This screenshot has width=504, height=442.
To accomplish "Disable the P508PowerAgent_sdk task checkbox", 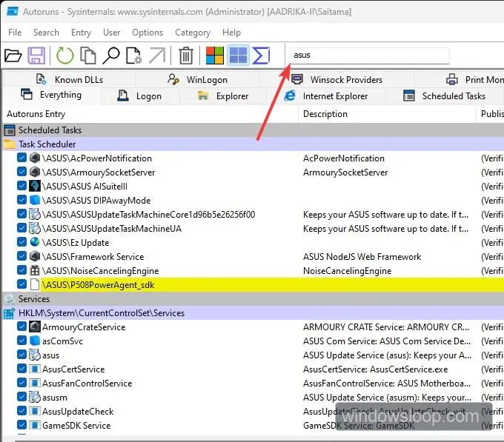I will (x=21, y=284).
